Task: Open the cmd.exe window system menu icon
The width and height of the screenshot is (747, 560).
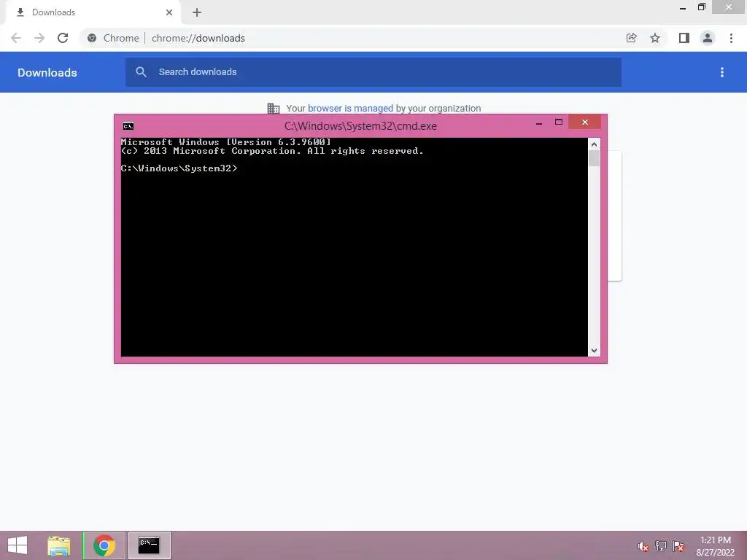Action: [128, 125]
